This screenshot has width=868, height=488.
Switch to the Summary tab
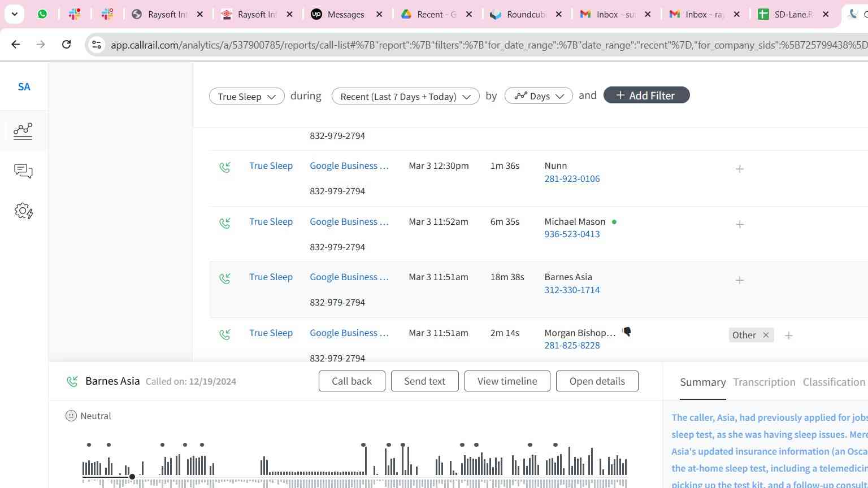pyautogui.click(x=703, y=382)
